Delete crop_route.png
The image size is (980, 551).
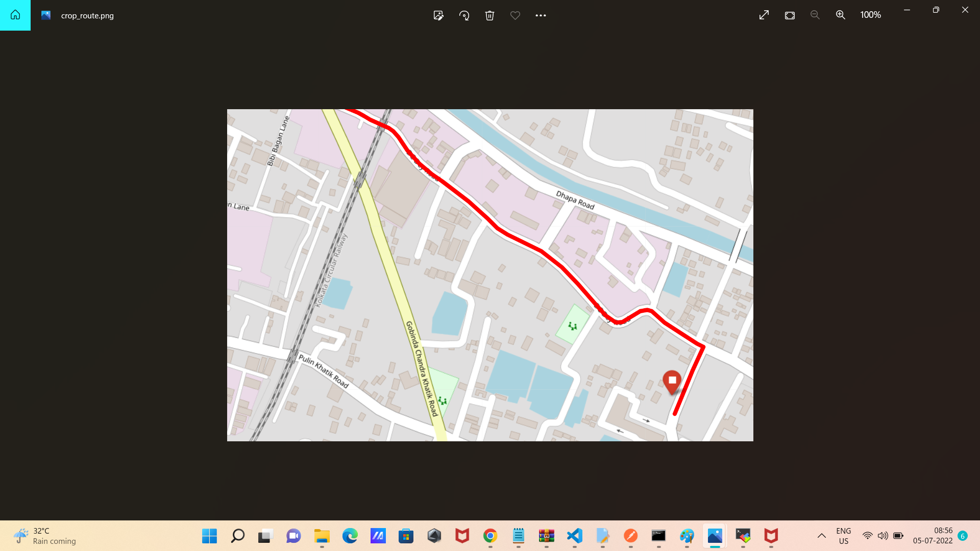(489, 15)
